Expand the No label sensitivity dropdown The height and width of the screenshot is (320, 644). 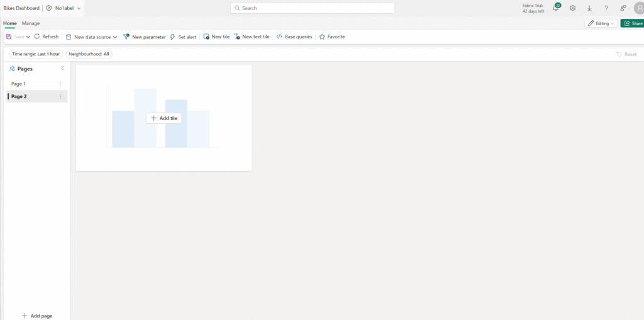pyautogui.click(x=79, y=8)
